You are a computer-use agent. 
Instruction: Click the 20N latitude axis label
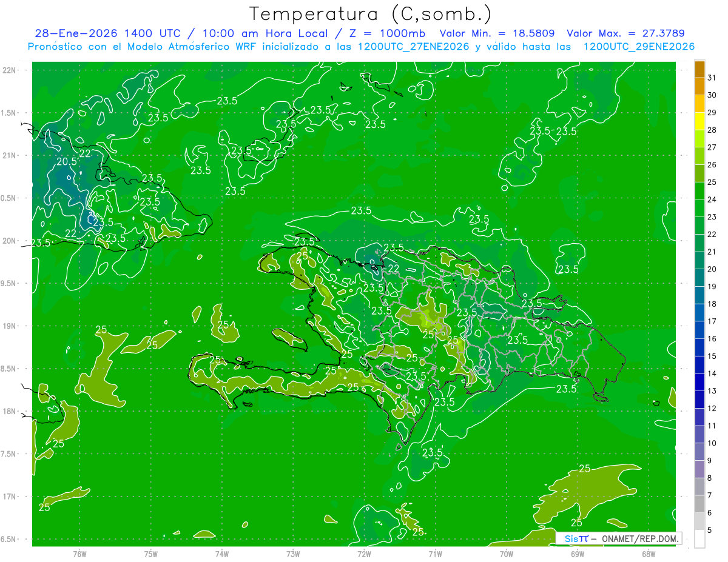tap(10, 241)
